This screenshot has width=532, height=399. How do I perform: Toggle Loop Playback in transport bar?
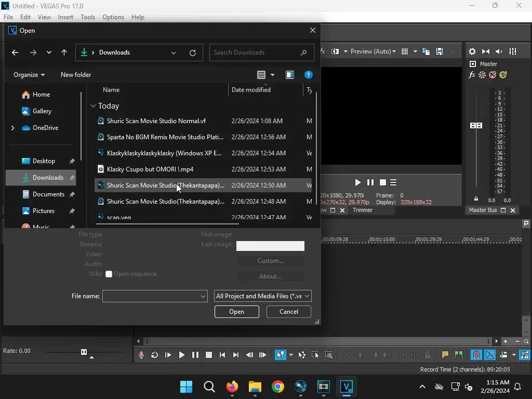[154, 355]
